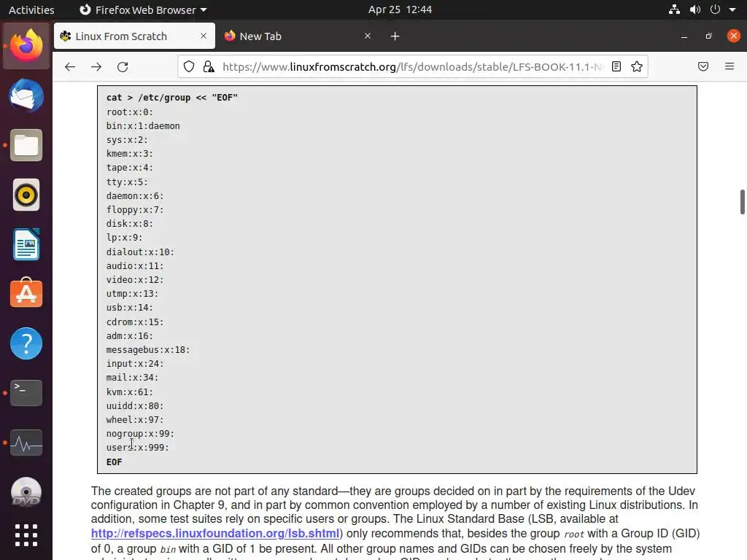Open a new tab with plus button
The height and width of the screenshot is (560, 747).
point(395,36)
